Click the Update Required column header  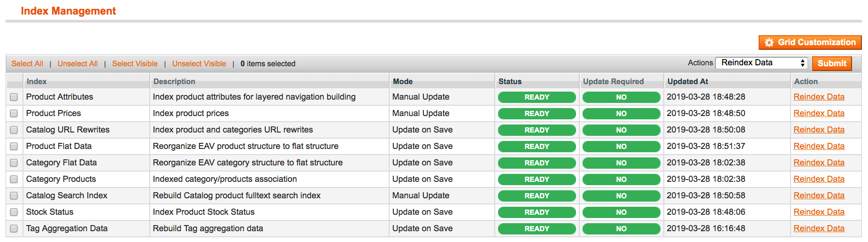[613, 81]
